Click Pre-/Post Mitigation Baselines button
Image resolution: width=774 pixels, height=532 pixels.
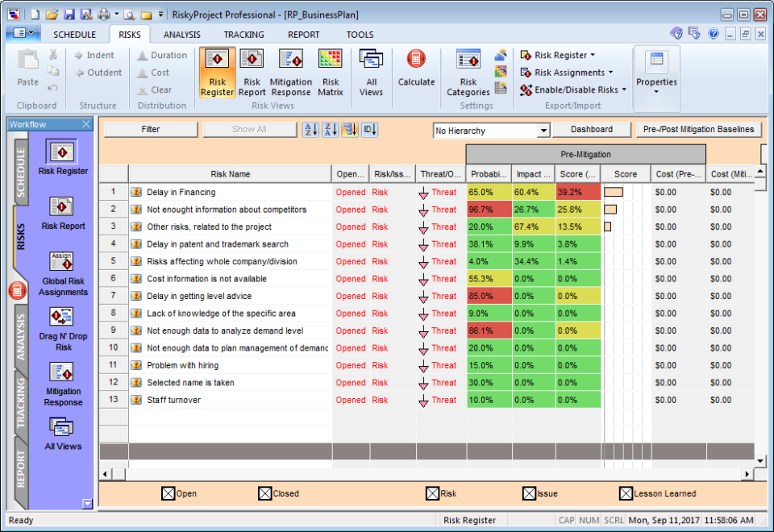point(698,130)
